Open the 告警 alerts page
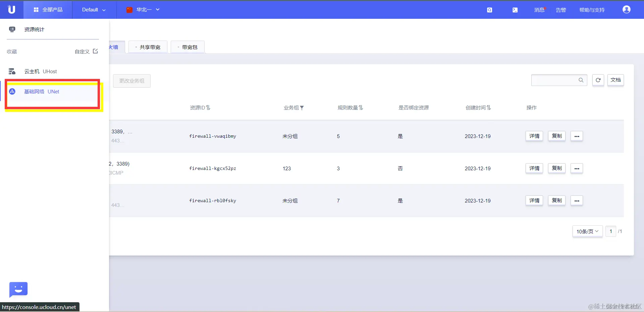 click(561, 10)
